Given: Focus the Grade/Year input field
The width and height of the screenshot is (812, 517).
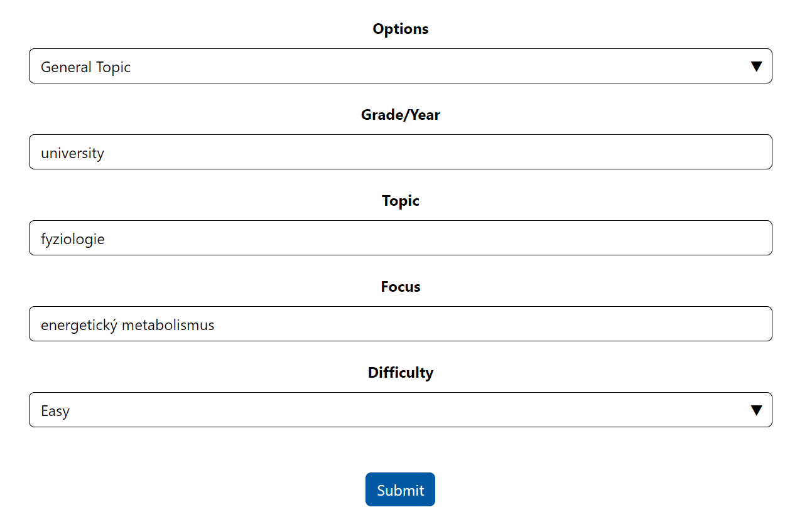Looking at the screenshot, I should click(x=400, y=152).
